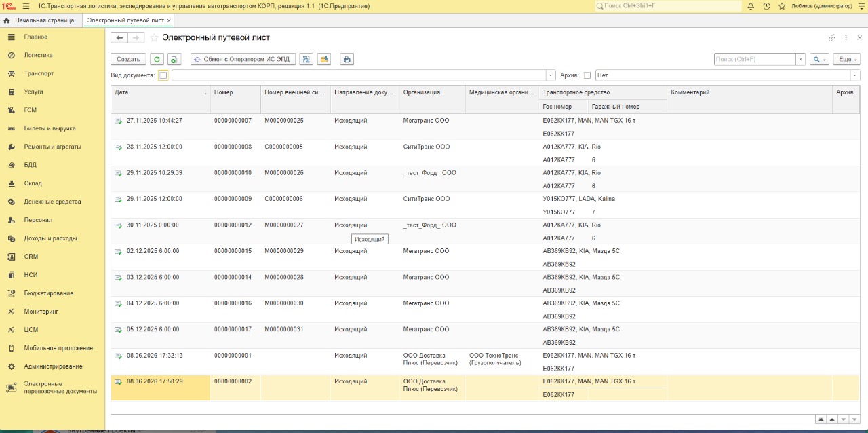Click the green document icon next to refresh
Viewport: 868px width, 433px height.
174,60
